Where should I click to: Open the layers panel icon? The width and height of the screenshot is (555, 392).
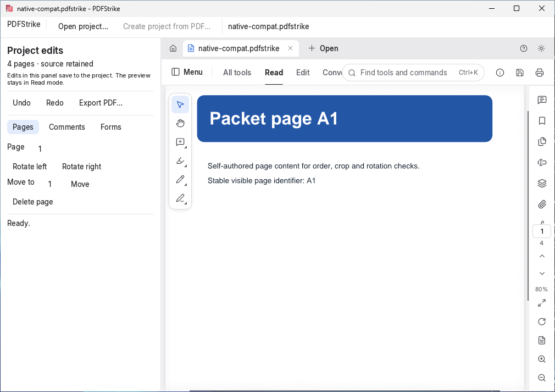(542, 184)
